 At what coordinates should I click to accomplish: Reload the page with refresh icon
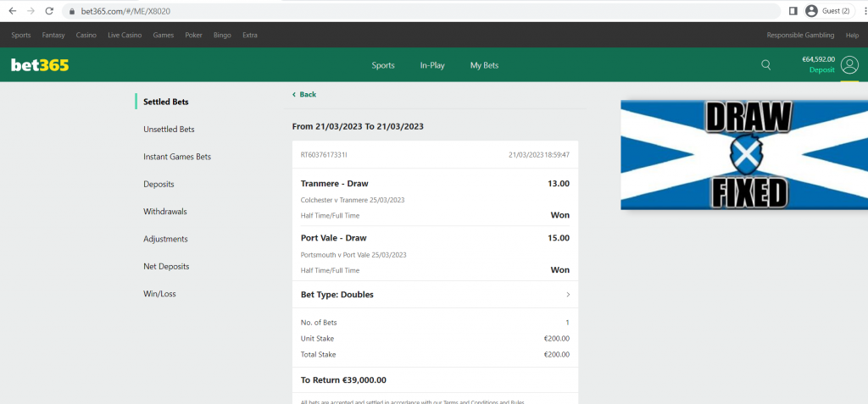pyautogui.click(x=49, y=11)
